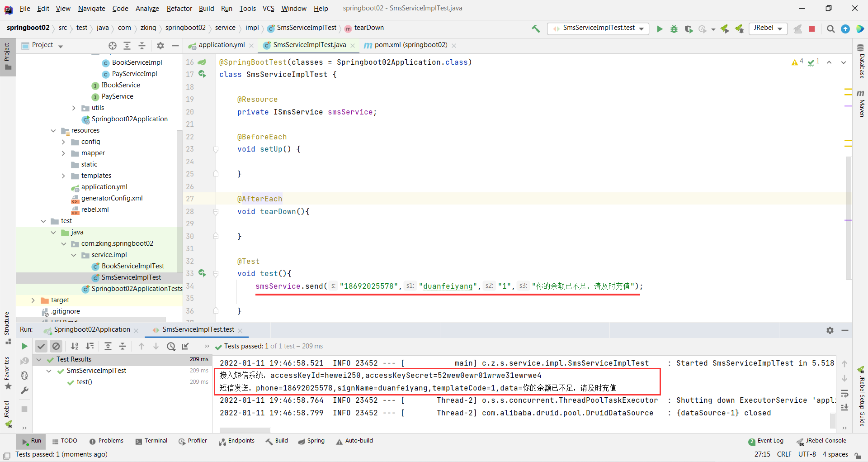Image resolution: width=868 pixels, height=462 pixels.
Task: Run the test using the green Run arrow
Action: click(x=660, y=29)
